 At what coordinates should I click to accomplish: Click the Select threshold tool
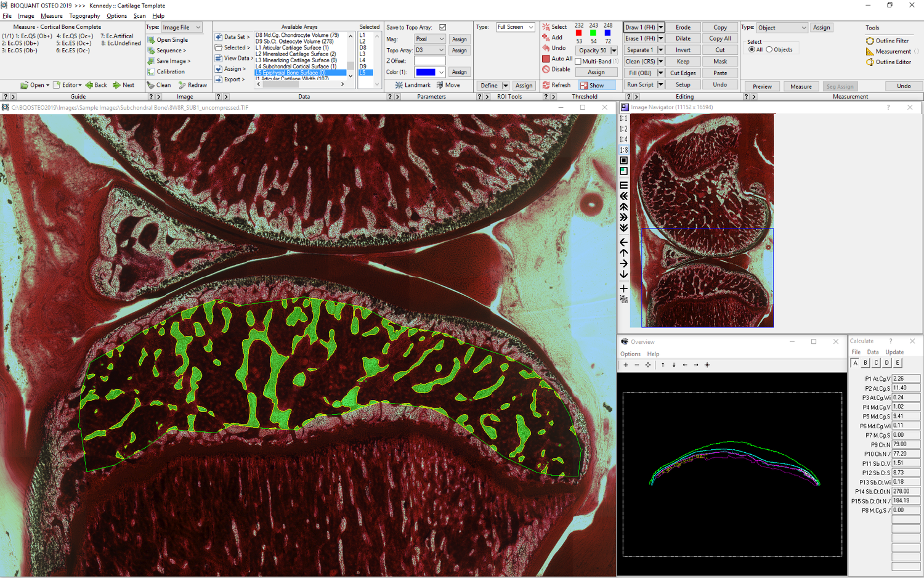click(x=554, y=27)
